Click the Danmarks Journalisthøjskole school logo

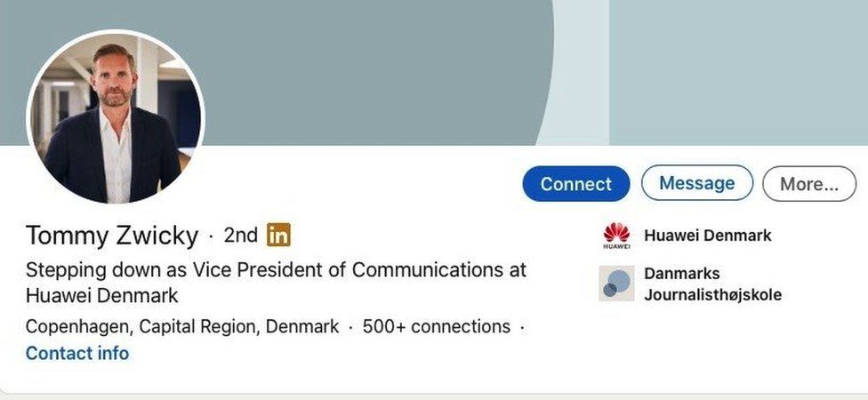coord(615,284)
